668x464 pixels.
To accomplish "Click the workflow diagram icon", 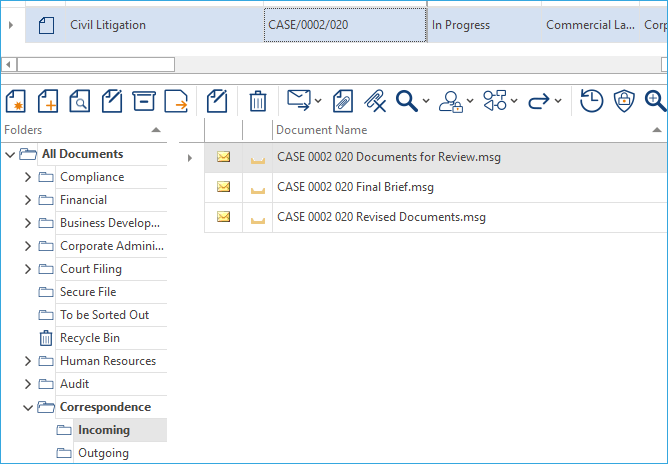I will (495, 101).
